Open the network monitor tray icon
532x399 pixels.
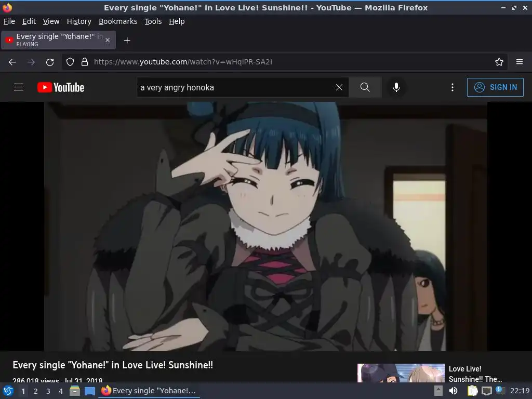coord(486,391)
